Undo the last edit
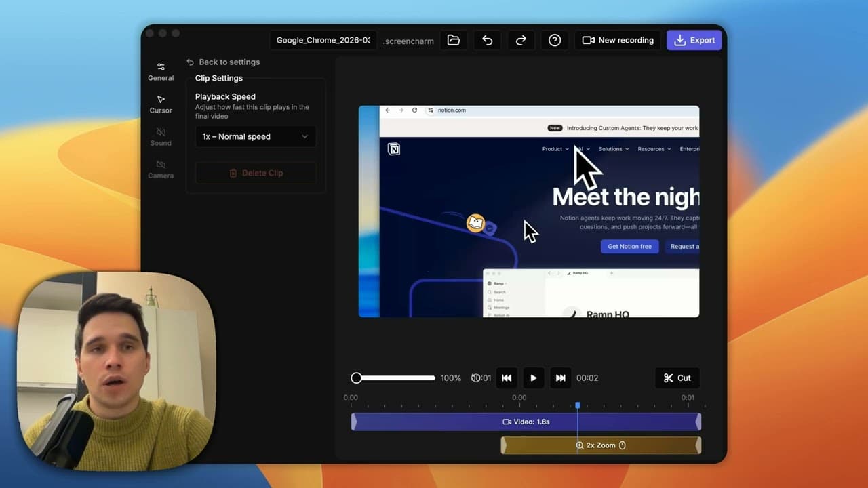Viewport: 868px width, 488px height. [487, 40]
